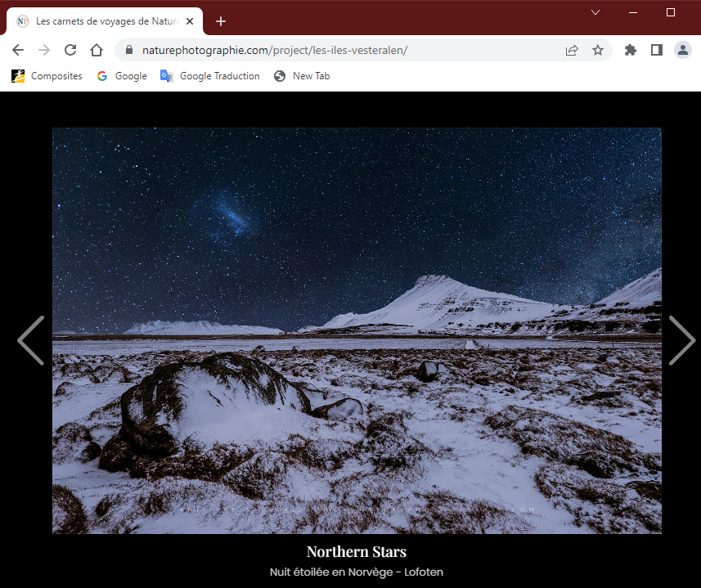Open the browser home page
This screenshot has height=588, width=701.
pyautogui.click(x=97, y=50)
